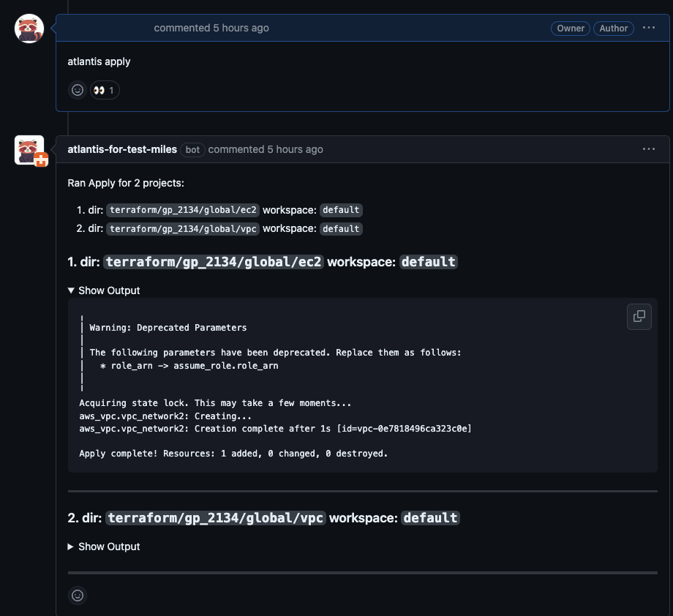Click the Author badge
Viewport: 673px width, 616px height.
coord(613,29)
